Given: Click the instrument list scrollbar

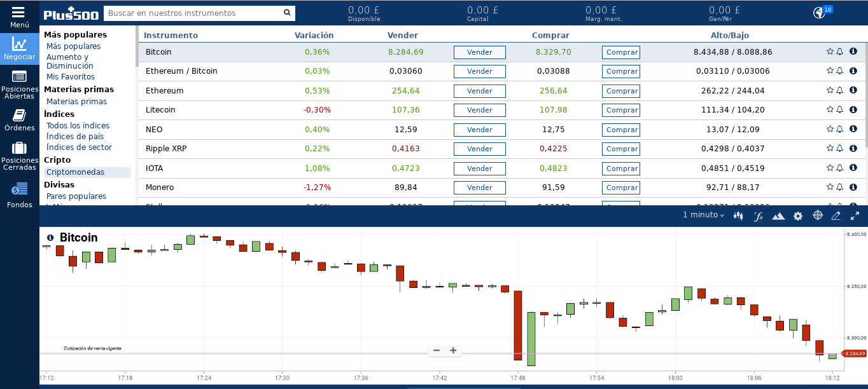Looking at the screenshot, I should (x=865, y=95).
